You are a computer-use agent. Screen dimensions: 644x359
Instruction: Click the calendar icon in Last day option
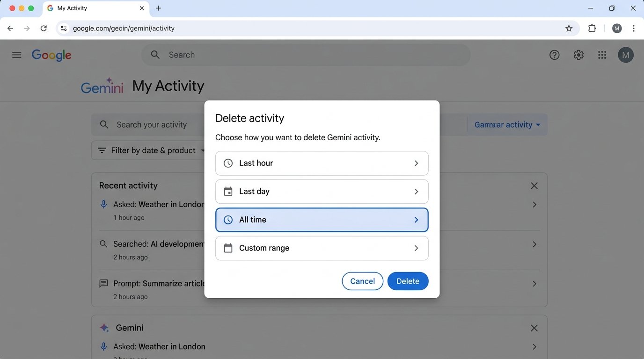click(x=228, y=192)
